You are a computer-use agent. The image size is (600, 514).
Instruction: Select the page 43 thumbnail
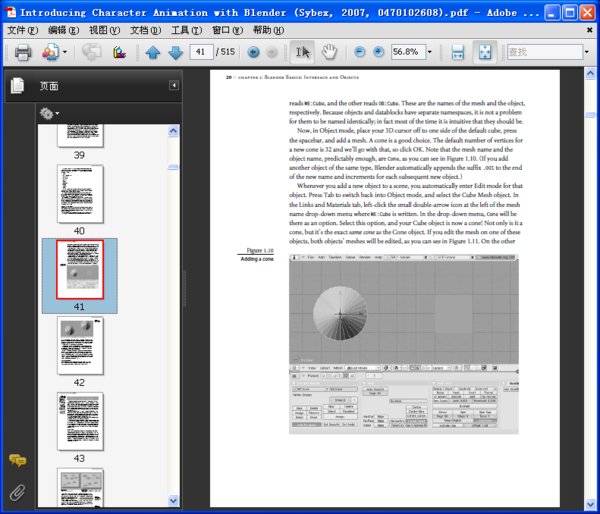click(80, 421)
